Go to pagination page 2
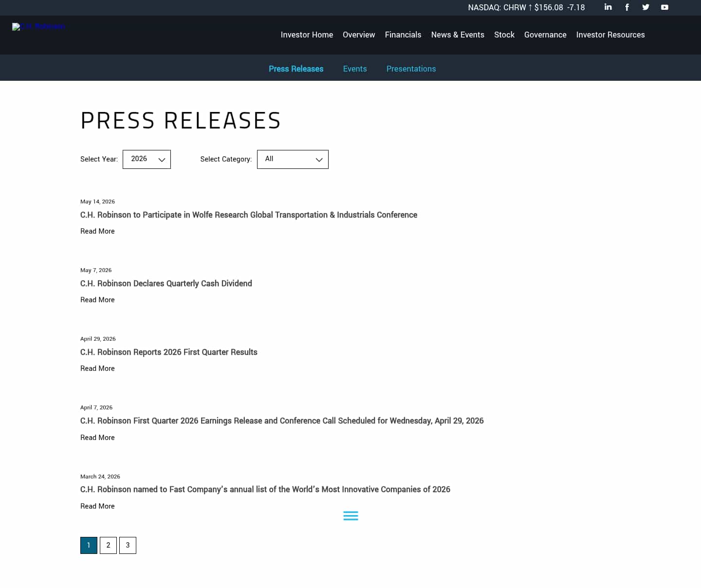This screenshot has height=588, width=701. pos(108,545)
